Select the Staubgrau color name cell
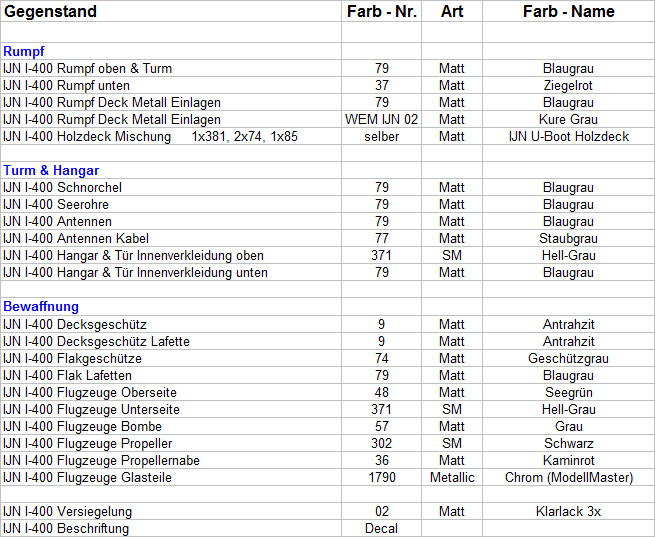Image resolution: width=655 pixels, height=537 pixels. [x=568, y=239]
